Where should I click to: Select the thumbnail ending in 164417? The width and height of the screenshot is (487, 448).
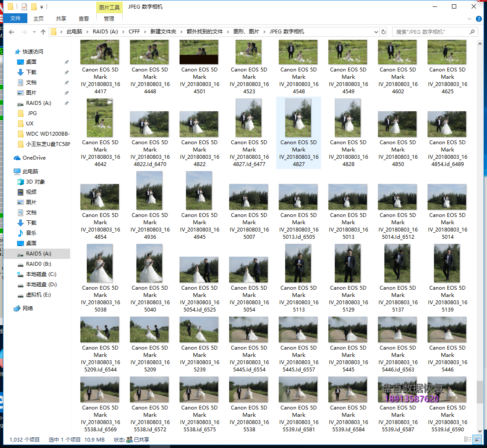click(100, 51)
